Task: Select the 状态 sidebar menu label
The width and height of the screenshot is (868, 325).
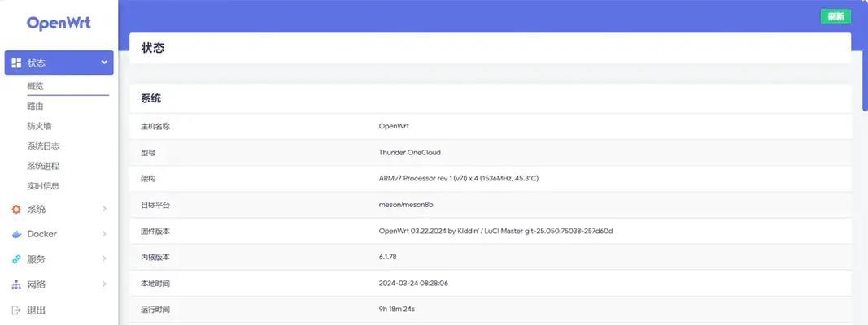Action: [x=37, y=63]
